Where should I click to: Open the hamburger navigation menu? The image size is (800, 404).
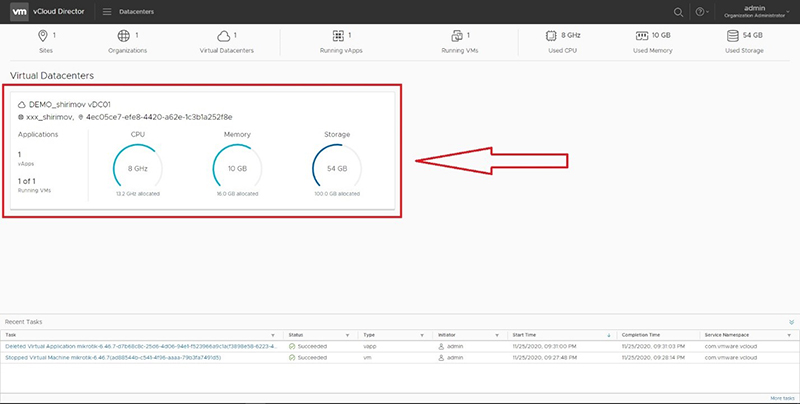pyautogui.click(x=107, y=12)
